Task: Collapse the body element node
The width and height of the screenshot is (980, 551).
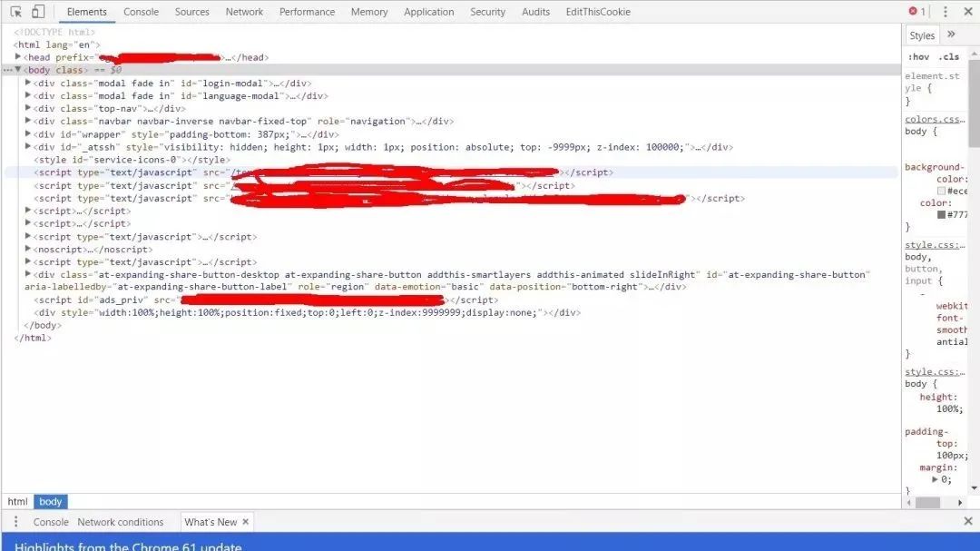Action: [x=18, y=70]
